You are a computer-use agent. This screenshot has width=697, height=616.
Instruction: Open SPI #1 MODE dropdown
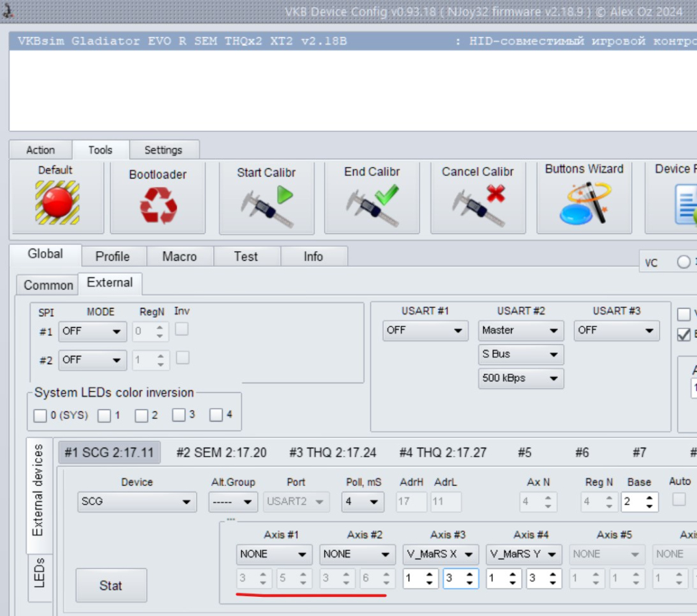(x=92, y=331)
